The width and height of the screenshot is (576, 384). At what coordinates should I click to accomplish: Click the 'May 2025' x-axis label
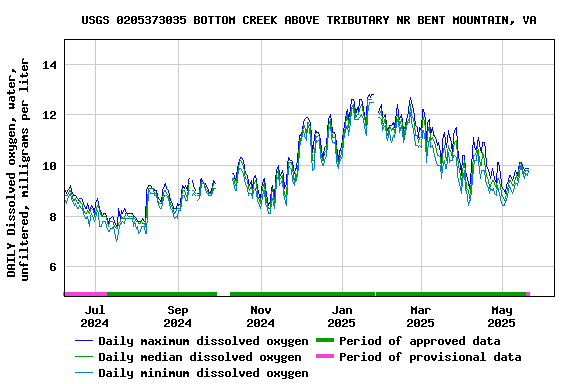click(501, 316)
